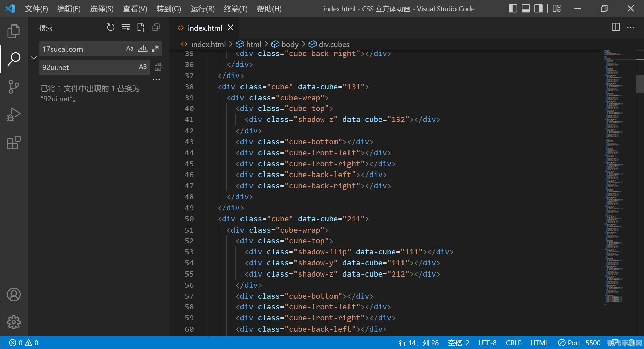Open the Run and Debug view
Image resolution: width=644 pixels, height=349 pixels.
click(x=14, y=115)
